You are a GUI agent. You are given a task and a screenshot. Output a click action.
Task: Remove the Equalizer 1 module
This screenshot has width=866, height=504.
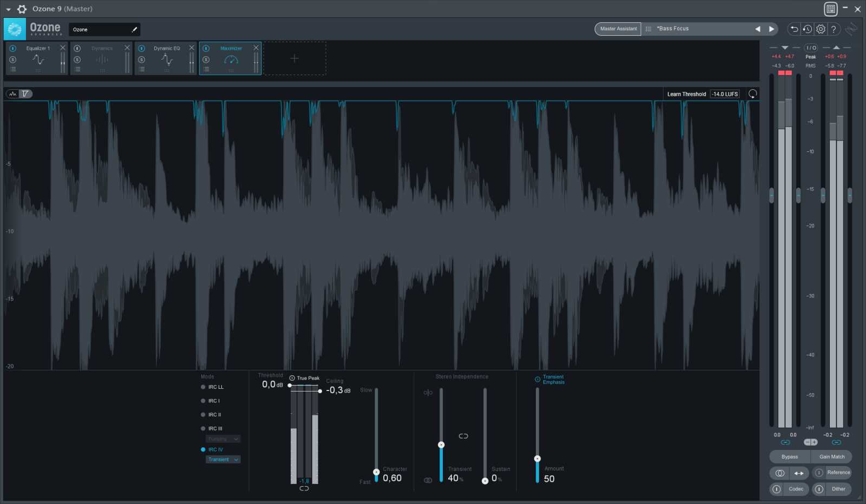pos(63,48)
